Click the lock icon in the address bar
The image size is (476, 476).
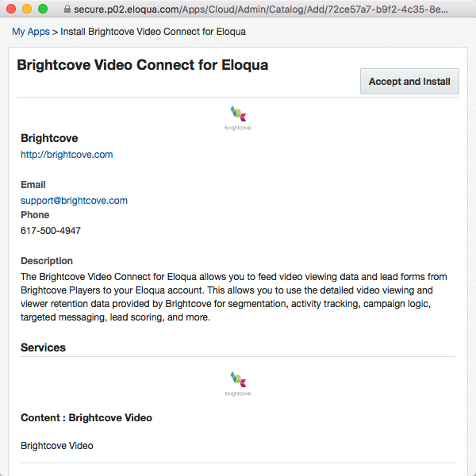[66, 9]
